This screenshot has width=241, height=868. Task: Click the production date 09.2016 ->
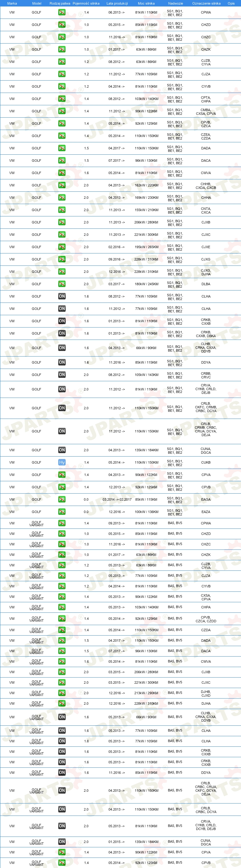click(116, 260)
